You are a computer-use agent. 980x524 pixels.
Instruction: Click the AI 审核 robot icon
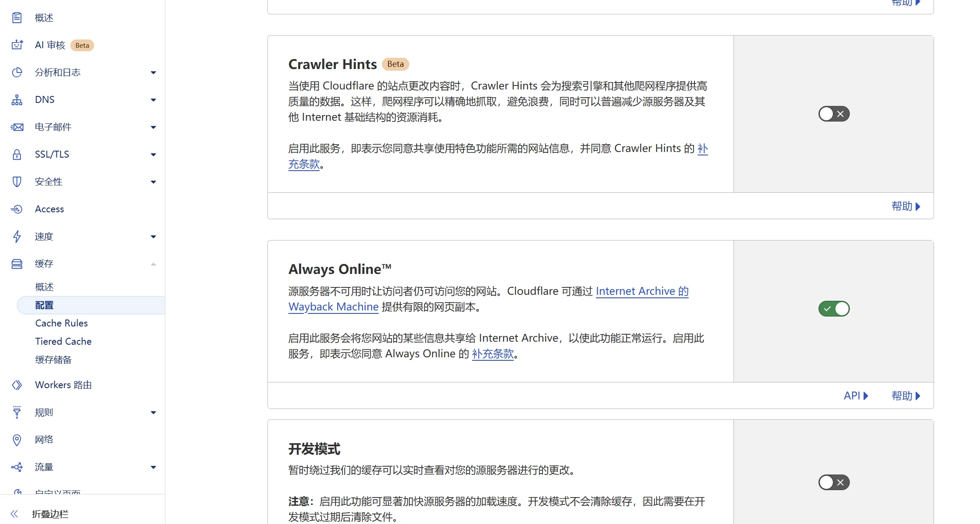(17, 45)
